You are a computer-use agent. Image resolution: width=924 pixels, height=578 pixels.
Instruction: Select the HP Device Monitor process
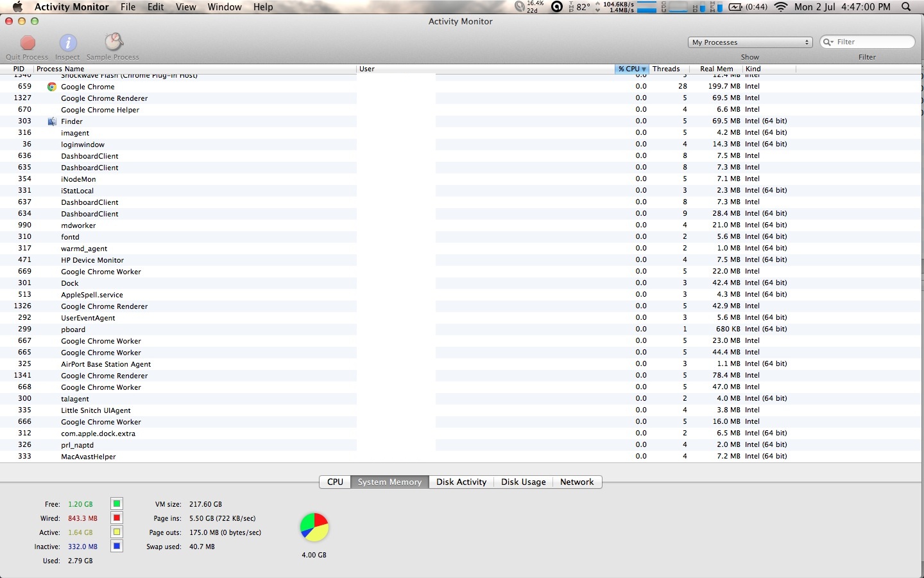point(462,260)
